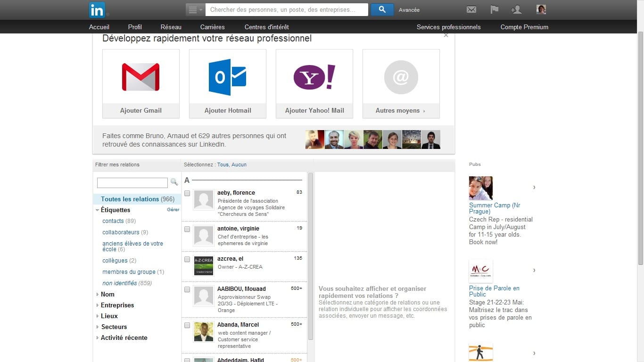Tick the checkbox for aeby, florence
Image resolution: width=644 pixels, height=362 pixels.
(187, 193)
